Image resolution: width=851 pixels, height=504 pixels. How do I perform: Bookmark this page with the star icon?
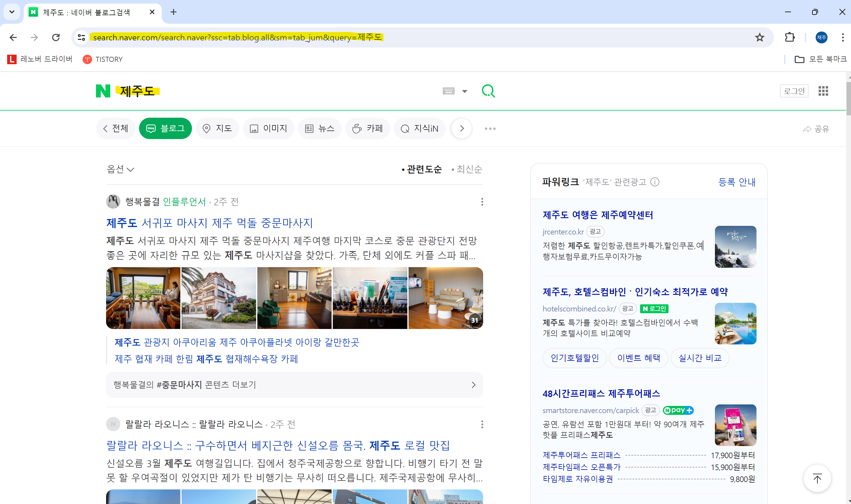[x=760, y=37]
